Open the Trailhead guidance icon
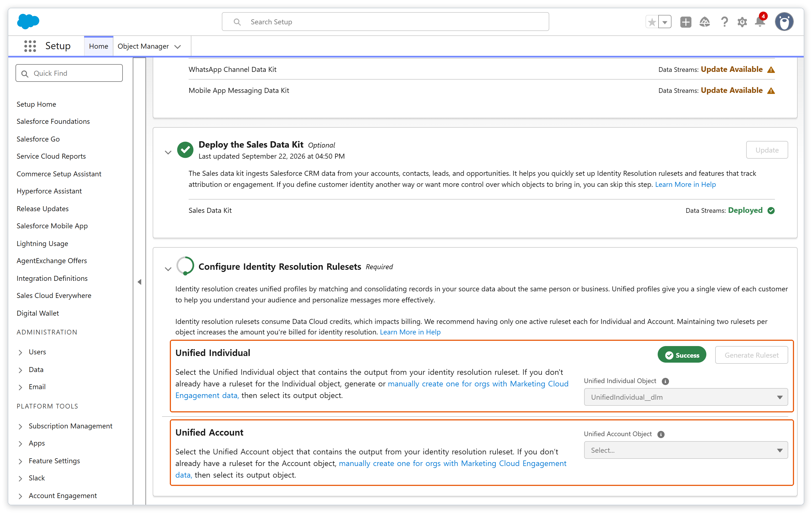This screenshot has width=812, height=513. pos(704,22)
